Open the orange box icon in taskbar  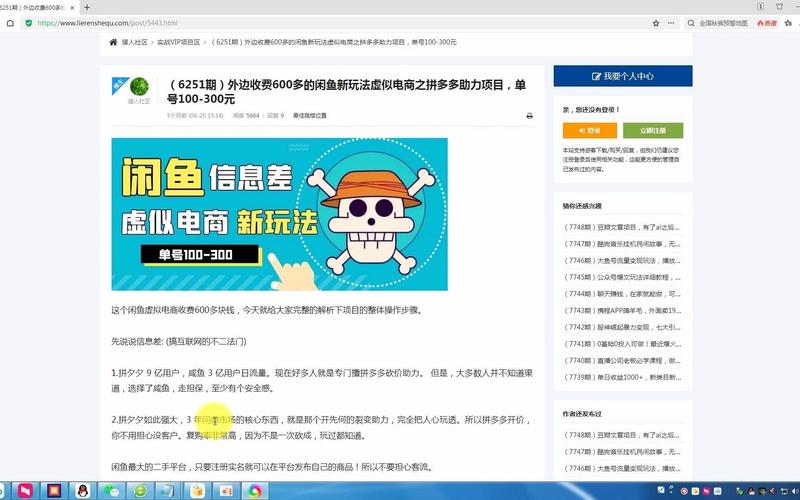click(x=197, y=491)
